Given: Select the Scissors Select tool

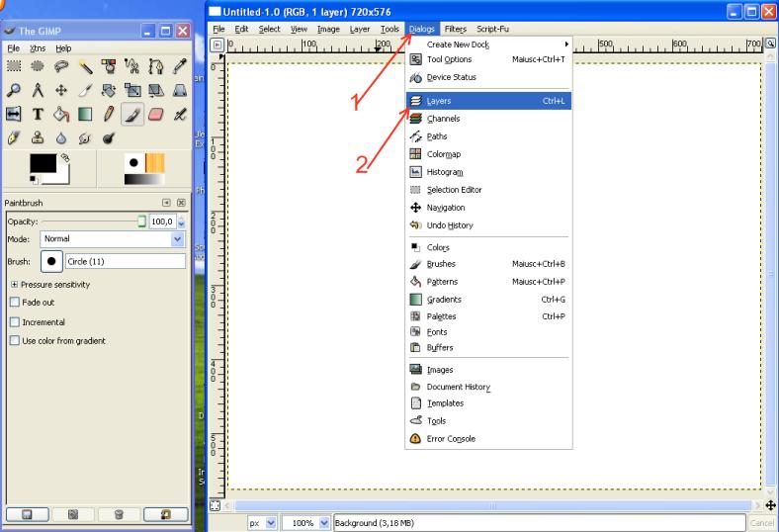Looking at the screenshot, I should (x=132, y=66).
